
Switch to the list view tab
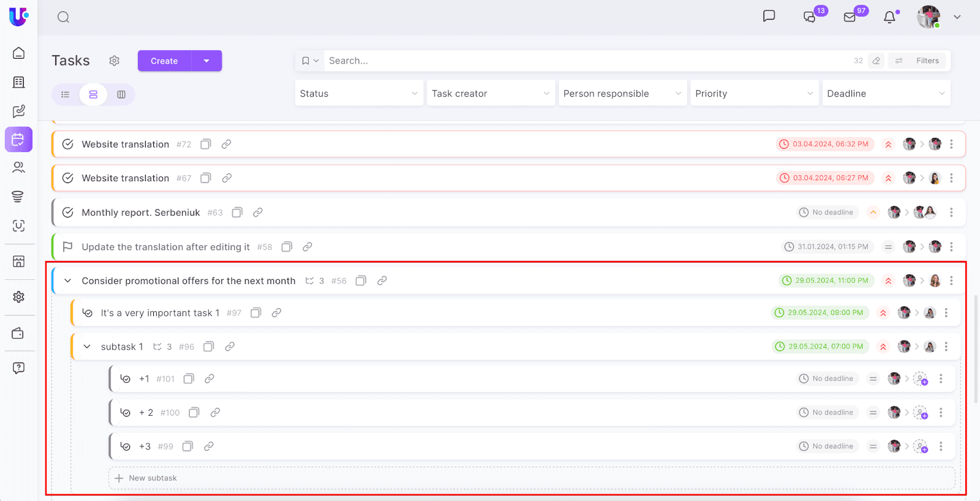66,94
